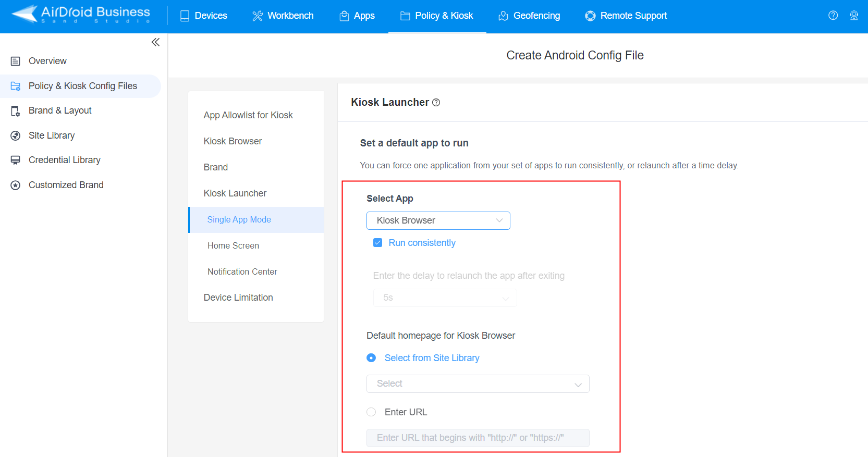868x457 pixels.
Task: Choose Select from Site Library radio button
Action: pyautogui.click(x=371, y=358)
